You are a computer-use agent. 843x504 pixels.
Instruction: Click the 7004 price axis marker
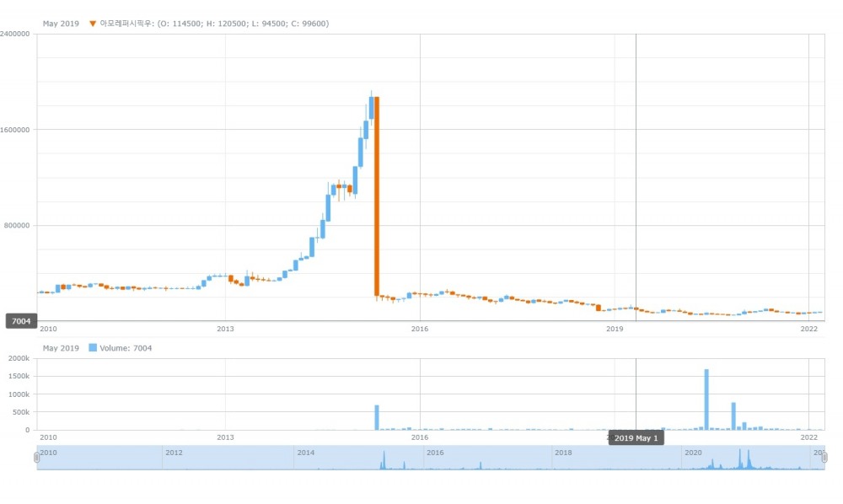pos(21,321)
